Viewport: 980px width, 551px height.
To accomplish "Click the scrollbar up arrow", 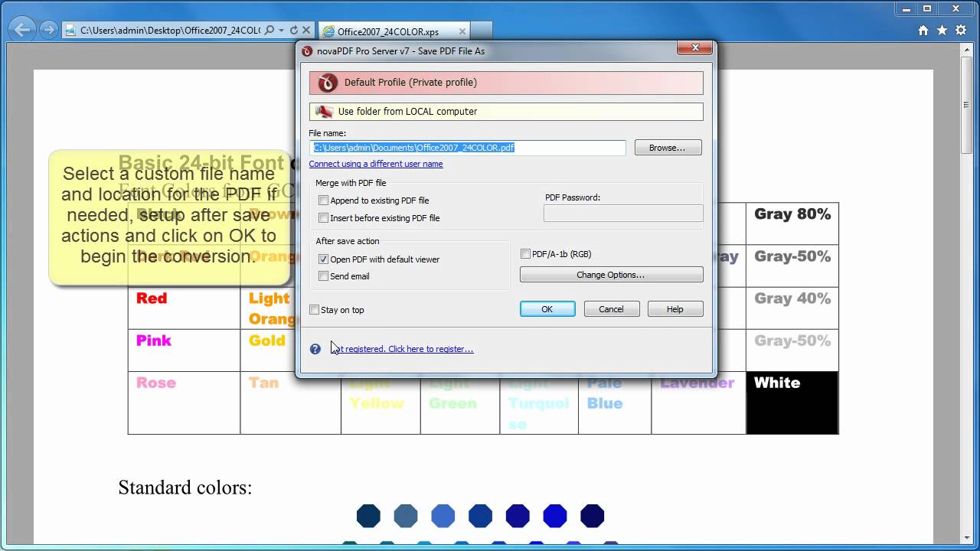I will [967, 49].
